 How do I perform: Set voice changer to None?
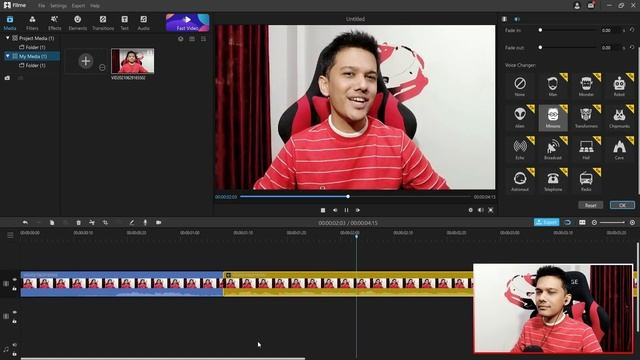(x=520, y=86)
